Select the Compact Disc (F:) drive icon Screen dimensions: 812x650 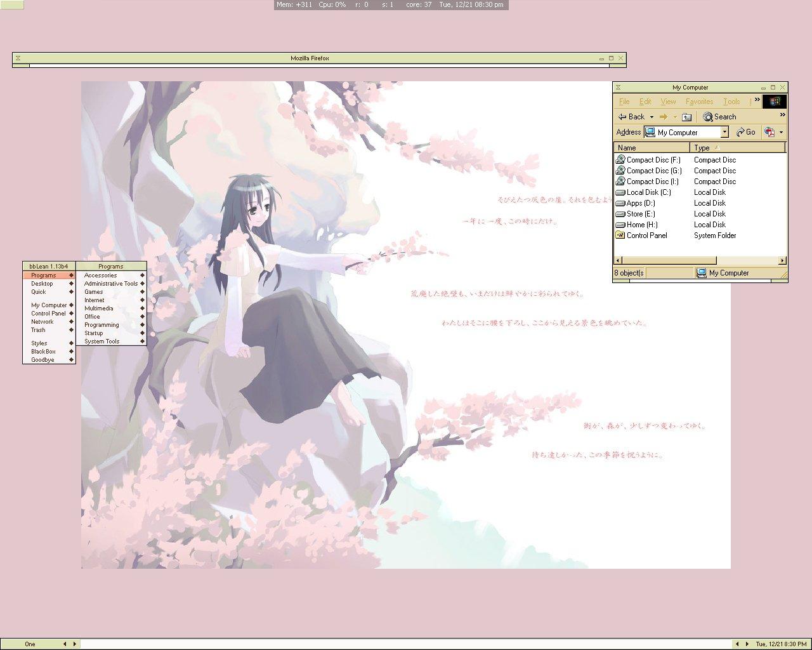pos(620,160)
